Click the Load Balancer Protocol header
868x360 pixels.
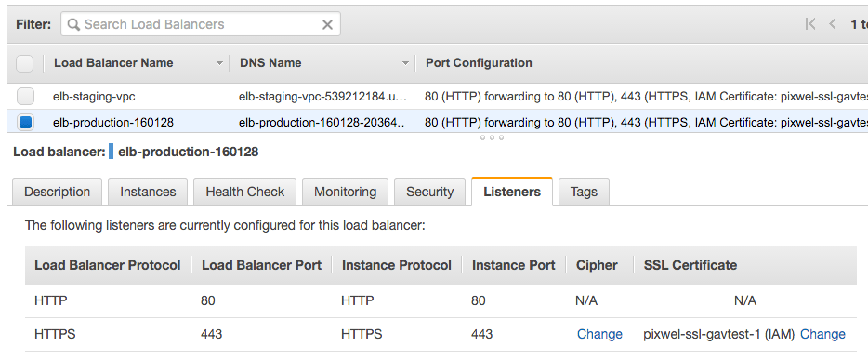point(108,265)
